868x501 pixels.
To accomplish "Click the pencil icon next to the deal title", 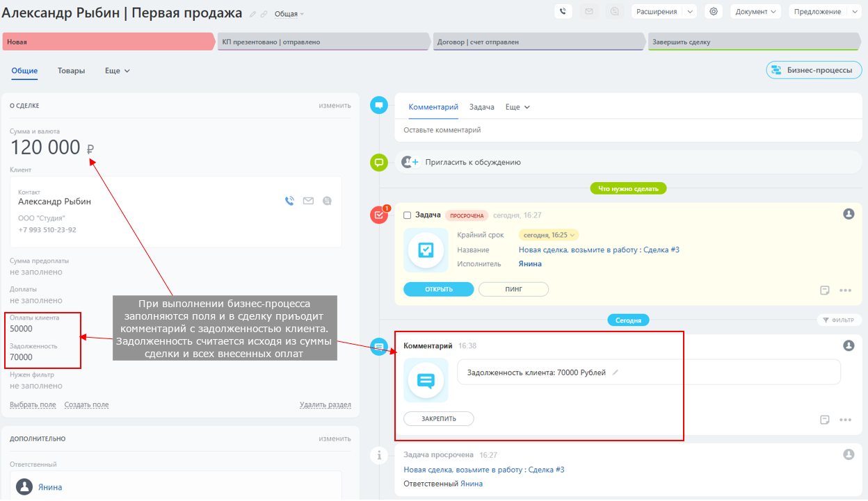I will (253, 14).
